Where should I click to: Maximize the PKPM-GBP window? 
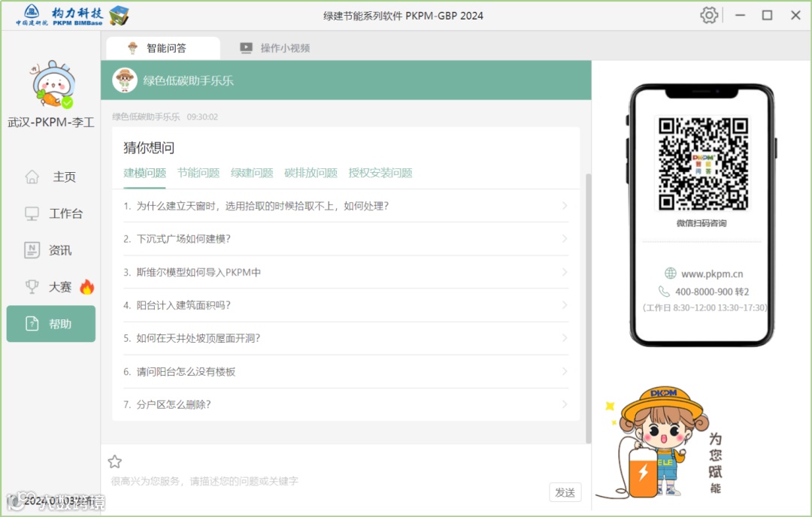(767, 16)
